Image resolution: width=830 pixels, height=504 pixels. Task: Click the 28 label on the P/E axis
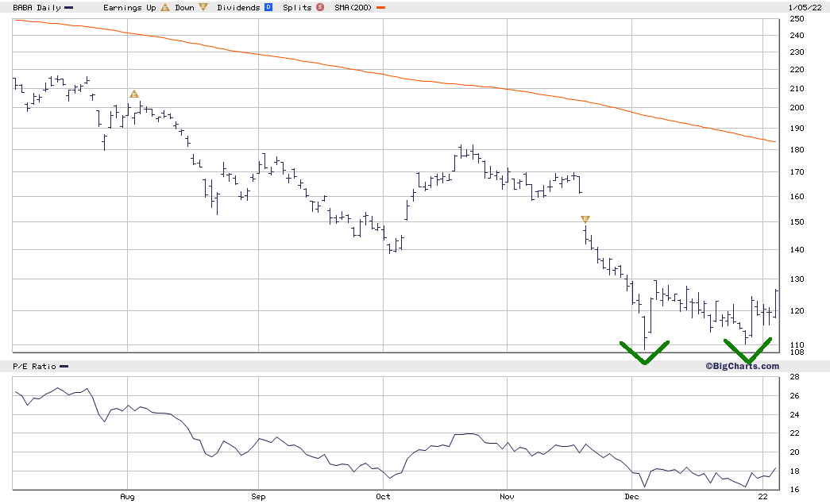(x=794, y=377)
